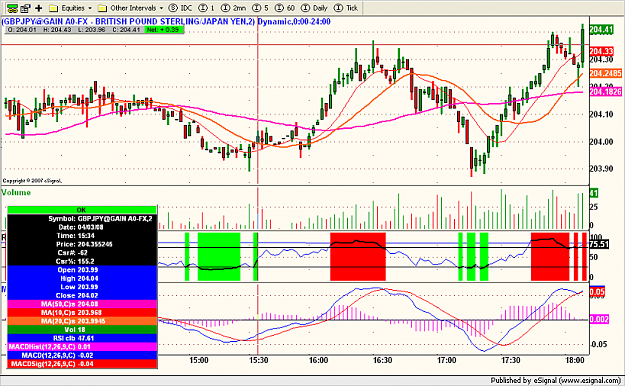Click the Other Intervals folder icon
Image resolution: width=625 pixels, height=386 pixels.
tap(102, 8)
